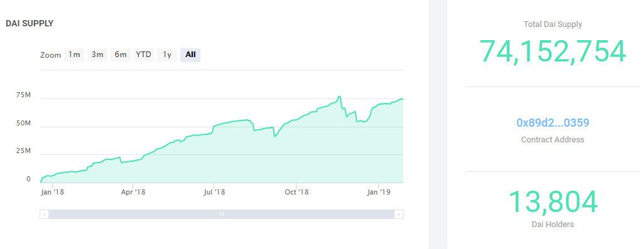
Task: Click the Jan '18 axis label
Action: coord(53,192)
